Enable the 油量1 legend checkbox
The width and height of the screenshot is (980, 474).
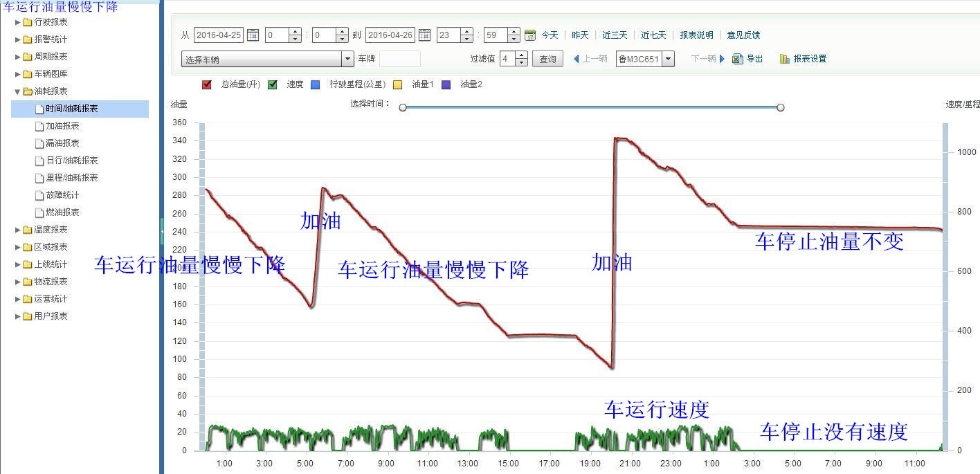[397, 84]
